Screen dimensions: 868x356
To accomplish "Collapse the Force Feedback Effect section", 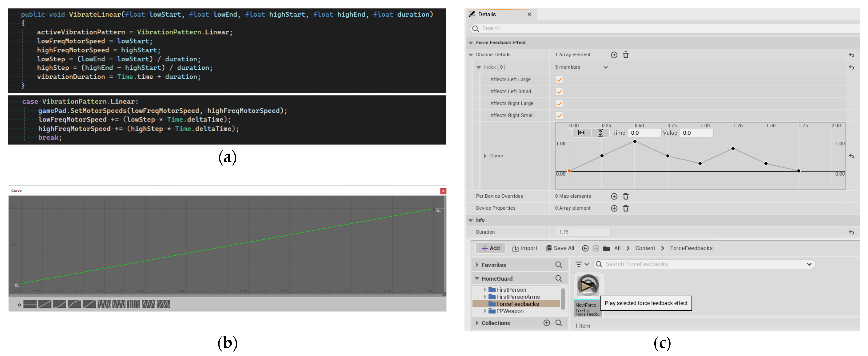I will 471,43.
